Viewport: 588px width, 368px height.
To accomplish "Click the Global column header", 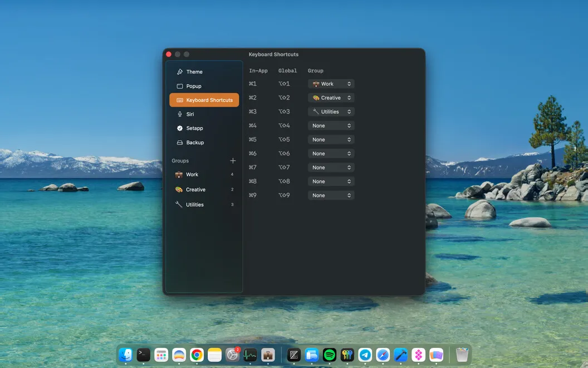I will tap(288, 71).
